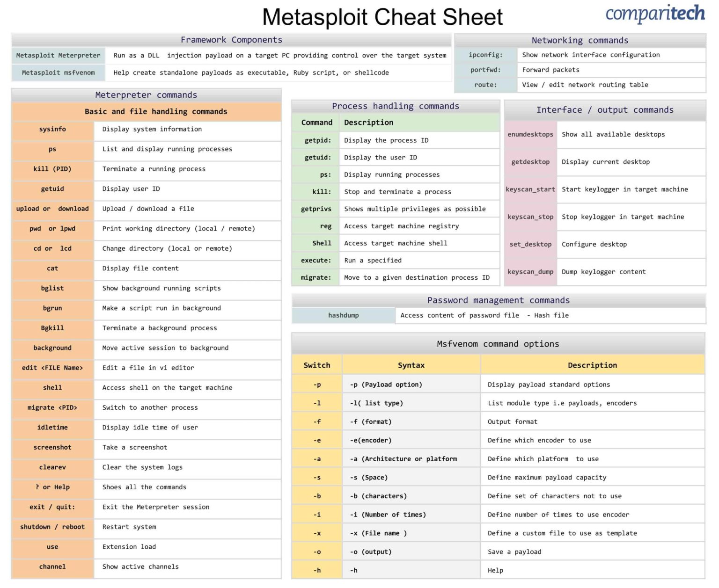The image size is (719, 588).
Task: Click the enumdesktops interface command
Action: pos(530,134)
